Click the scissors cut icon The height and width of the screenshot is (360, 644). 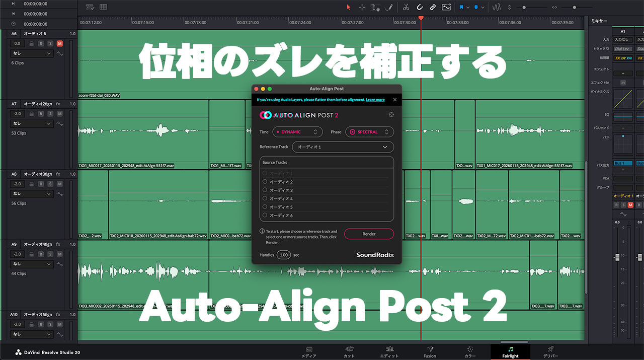click(x=407, y=7)
